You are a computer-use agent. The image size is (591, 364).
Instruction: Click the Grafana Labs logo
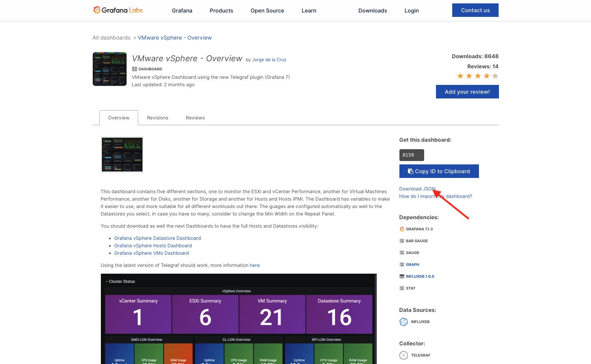[118, 10]
